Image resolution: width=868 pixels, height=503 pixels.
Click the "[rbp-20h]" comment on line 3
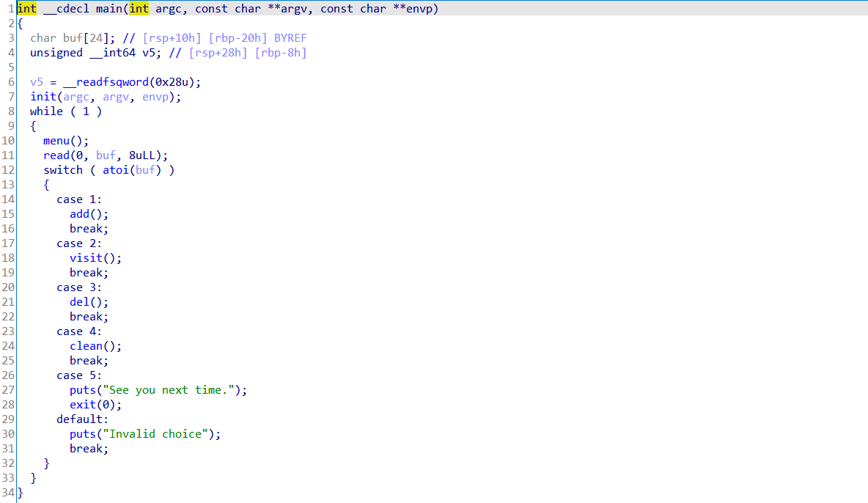click(x=238, y=38)
